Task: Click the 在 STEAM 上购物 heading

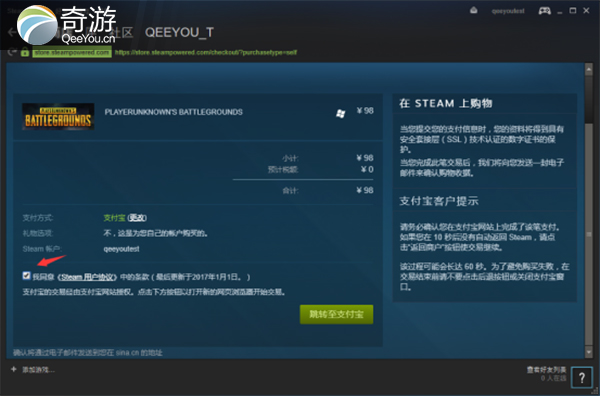Action: click(x=446, y=103)
